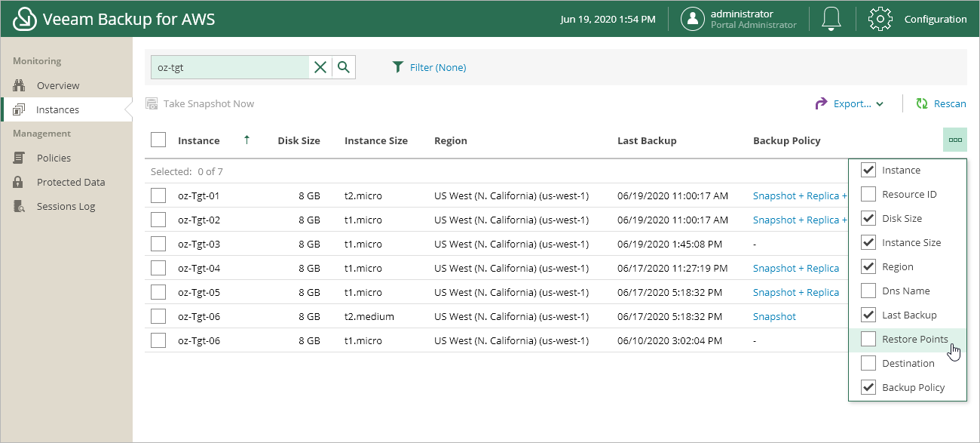The image size is (980, 443).
Task: Click the Overview binoculars icon
Action: (x=20, y=85)
